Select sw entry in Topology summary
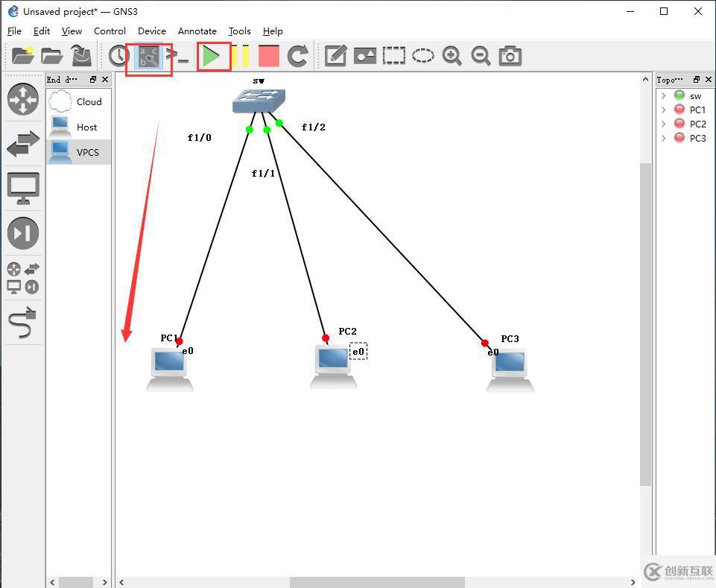Screen dimensions: 716x588 pyautogui.click(x=695, y=96)
